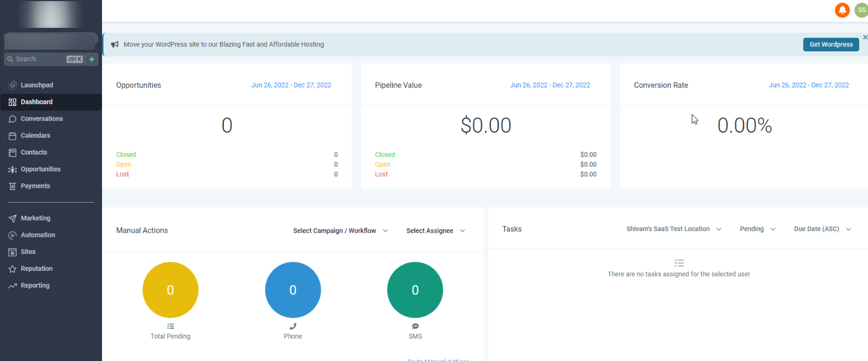Click the green lightning bolt quick-action icon
This screenshot has width=868, height=361.
tap(92, 59)
